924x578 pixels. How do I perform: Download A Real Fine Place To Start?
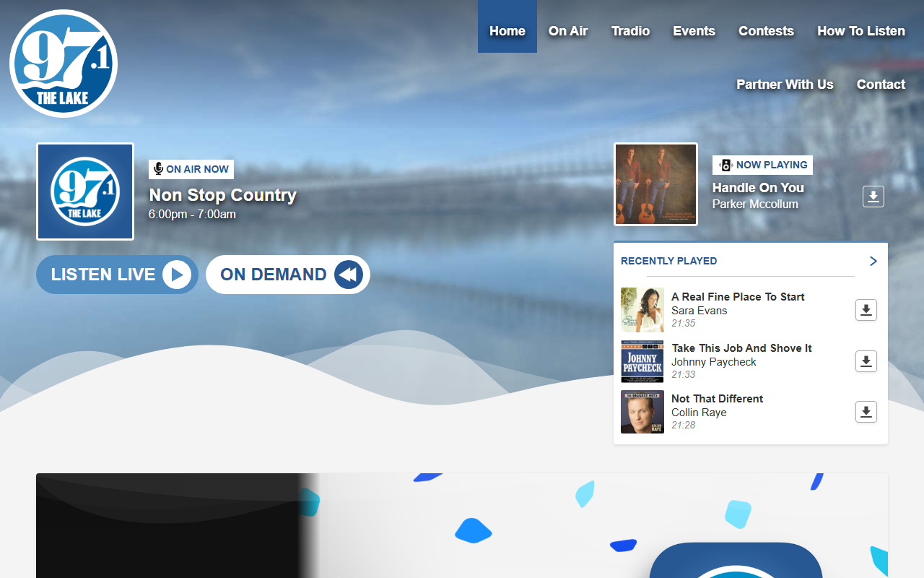coord(866,310)
